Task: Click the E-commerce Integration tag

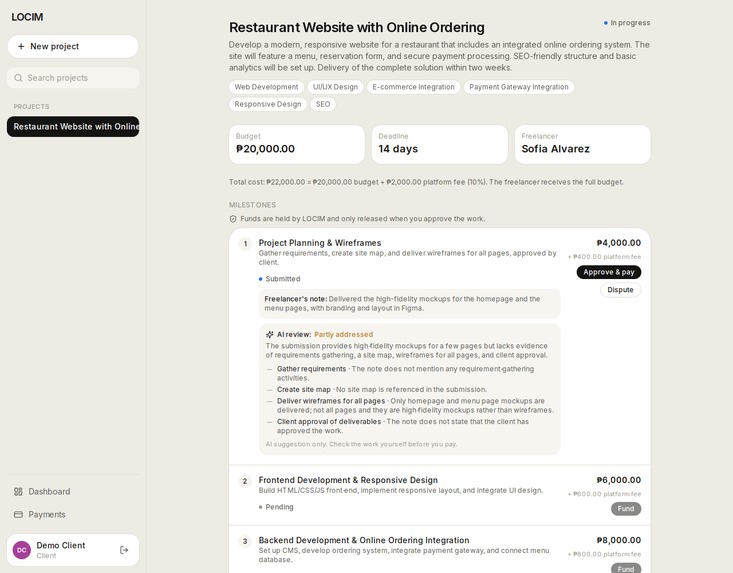Action: [413, 87]
